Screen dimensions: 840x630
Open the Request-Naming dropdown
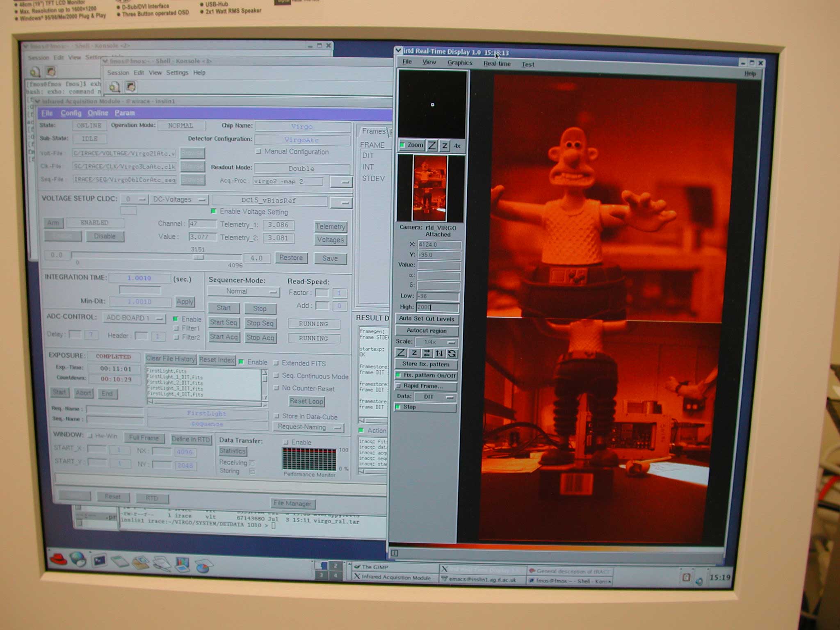coord(308,427)
